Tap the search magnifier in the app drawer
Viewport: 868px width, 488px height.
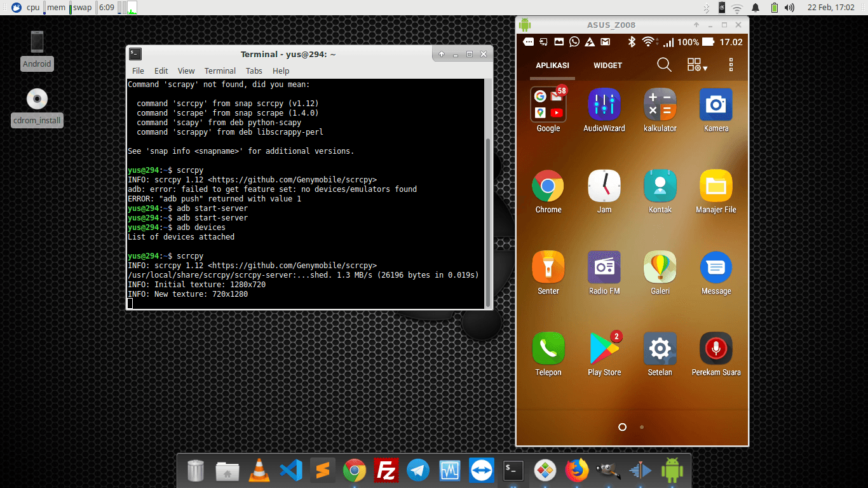coord(664,65)
